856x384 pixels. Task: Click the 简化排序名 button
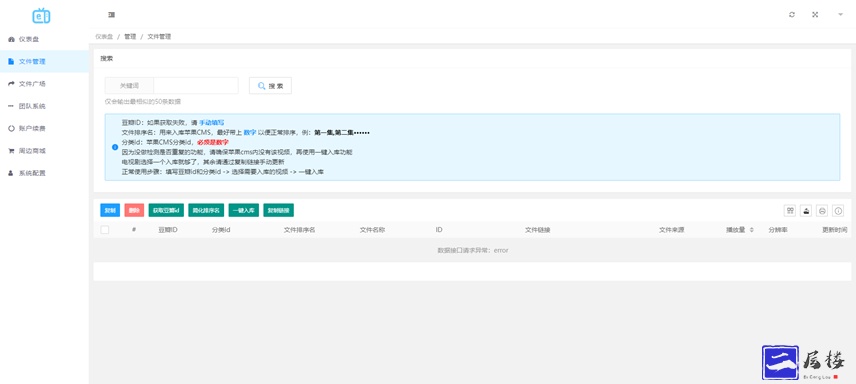[x=206, y=210]
